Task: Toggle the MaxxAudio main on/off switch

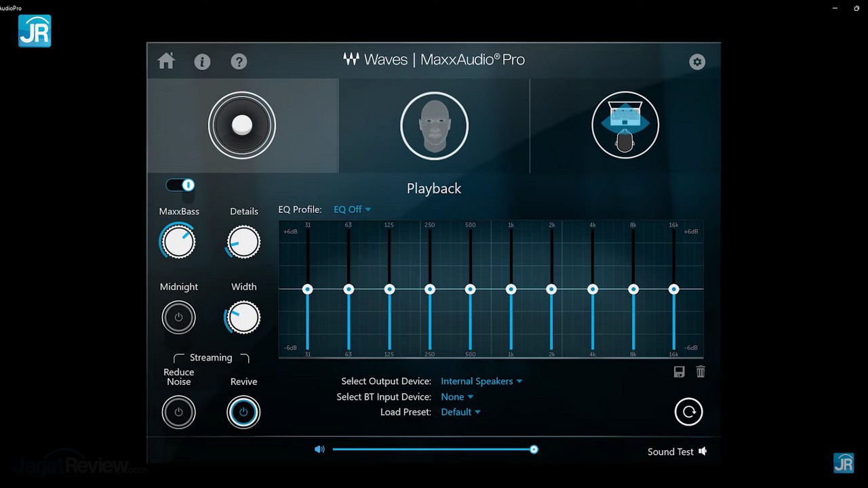Action: click(180, 185)
